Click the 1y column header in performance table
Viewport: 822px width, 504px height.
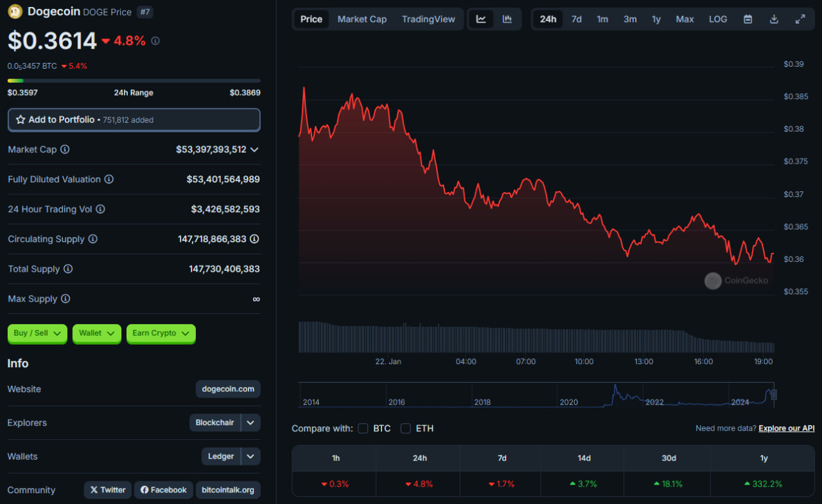pyautogui.click(x=763, y=458)
